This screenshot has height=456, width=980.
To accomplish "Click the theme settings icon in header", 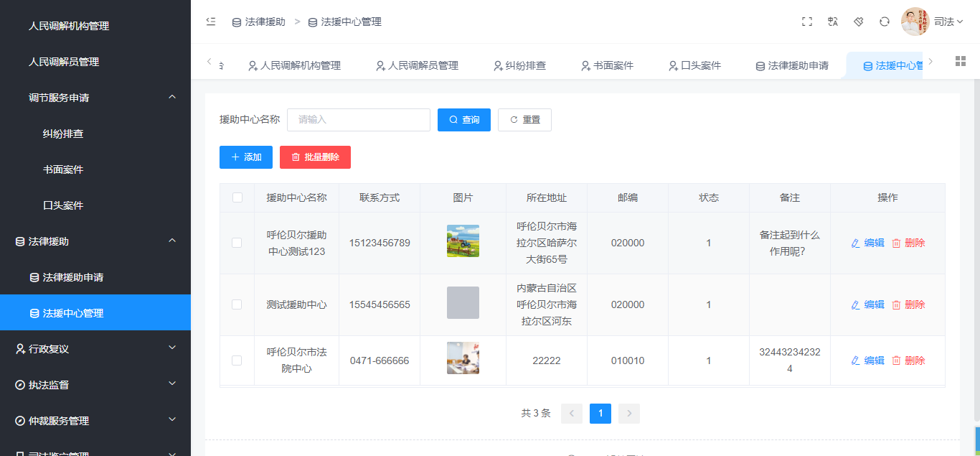I will 859,22.
